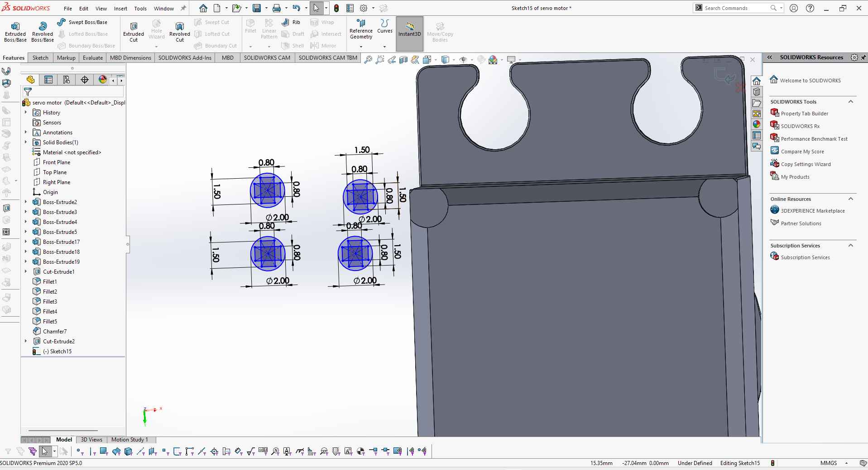
Task: Expand the Boss-Extrude2 feature
Action: pos(26,202)
